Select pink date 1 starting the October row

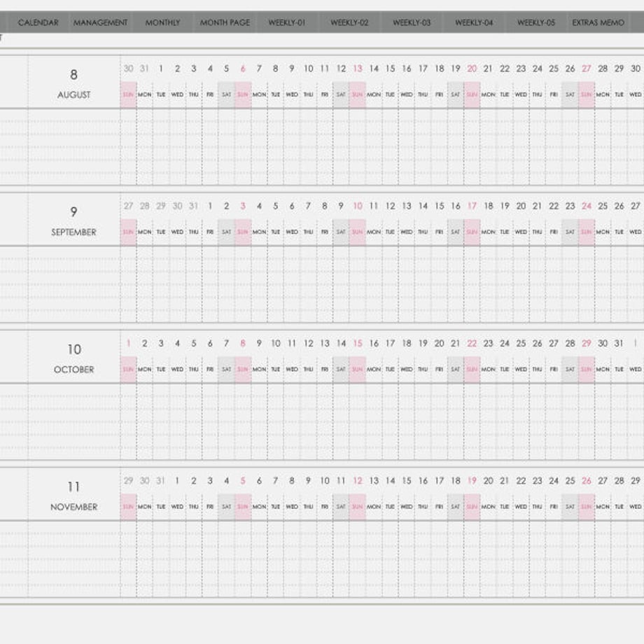click(x=129, y=344)
